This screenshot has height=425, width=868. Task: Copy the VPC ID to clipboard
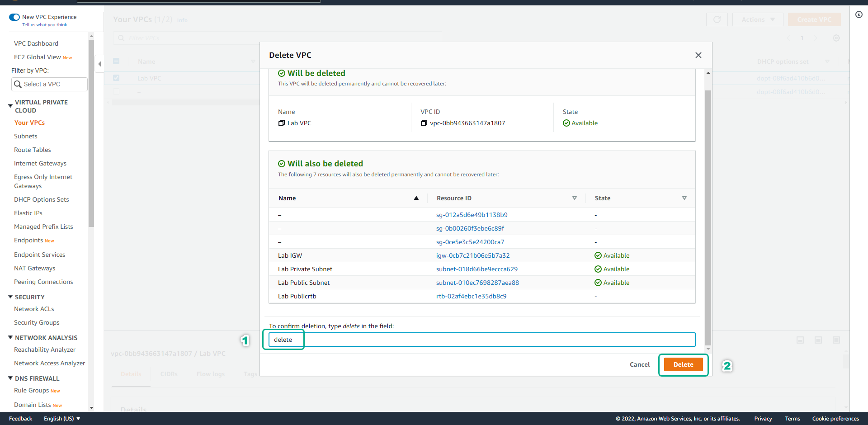click(424, 123)
